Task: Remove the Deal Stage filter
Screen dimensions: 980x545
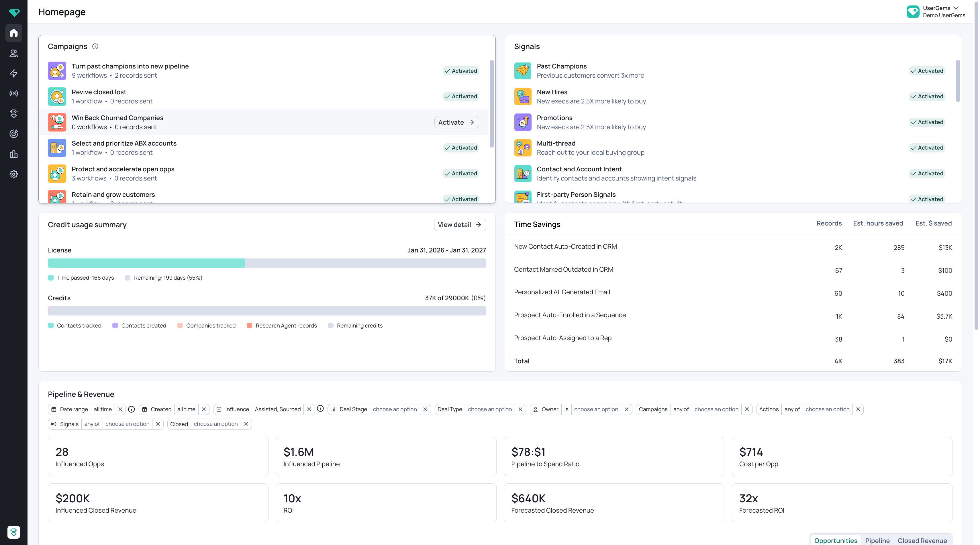Action: click(425, 409)
